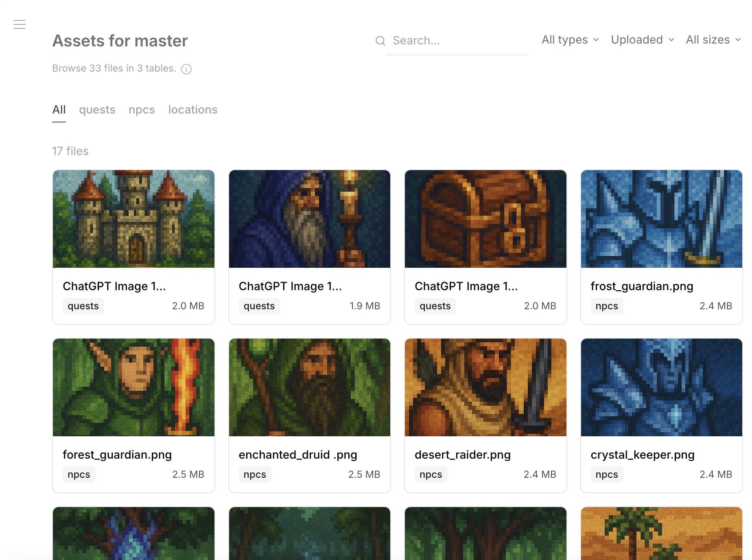
Task: Click the forest_guardian.png file name
Action: [117, 455]
